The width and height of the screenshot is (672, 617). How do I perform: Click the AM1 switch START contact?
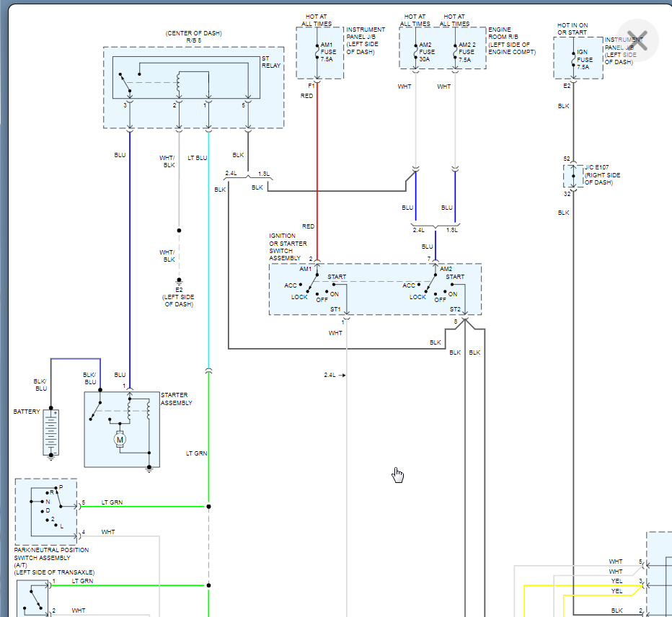[x=334, y=284]
